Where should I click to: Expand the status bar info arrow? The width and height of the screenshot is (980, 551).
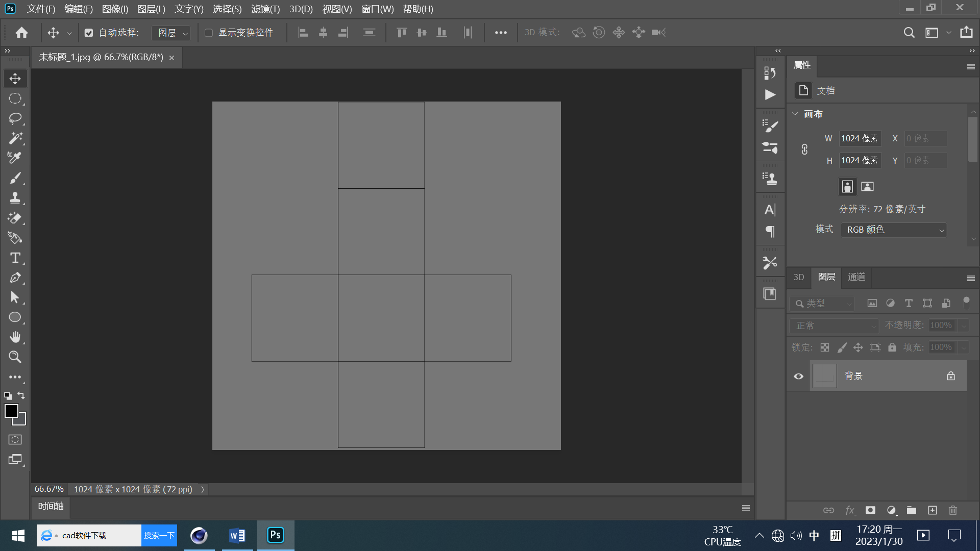[x=203, y=489]
